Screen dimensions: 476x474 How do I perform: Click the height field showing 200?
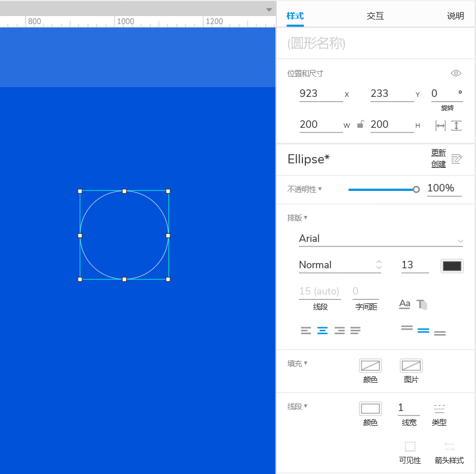click(392, 124)
